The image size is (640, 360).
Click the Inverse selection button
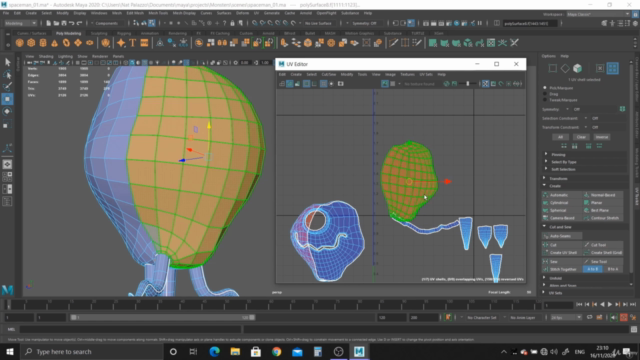coord(601,137)
